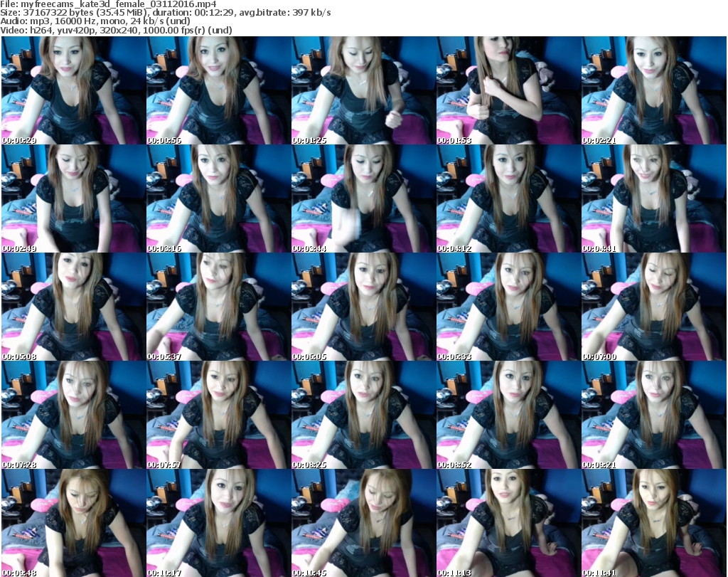
Task: Open the thumbnail frame stamped 00:11:41
Action: [x=653, y=523]
